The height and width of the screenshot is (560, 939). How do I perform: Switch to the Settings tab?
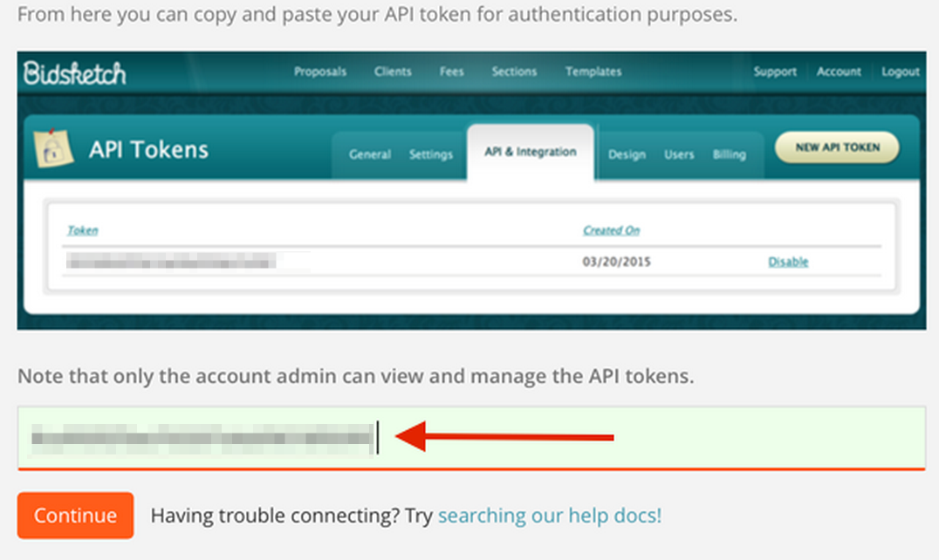click(x=430, y=154)
